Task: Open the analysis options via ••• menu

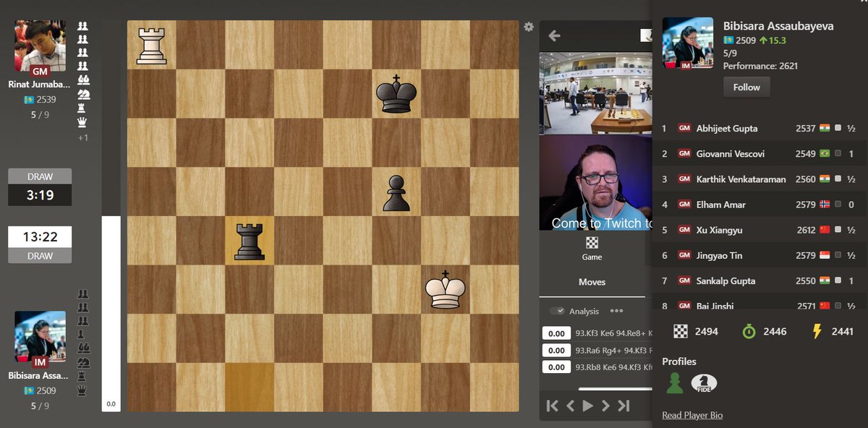Action: coord(618,311)
